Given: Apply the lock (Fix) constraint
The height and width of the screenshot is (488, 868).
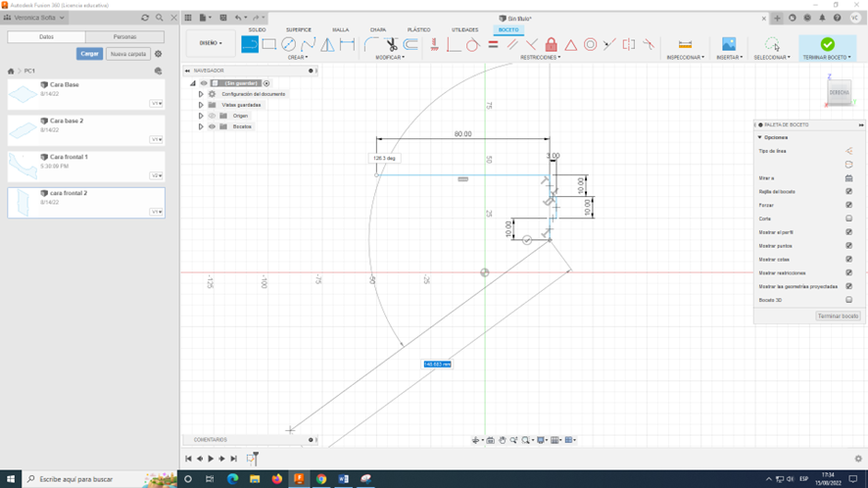Looking at the screenshot, I should [551, 44].
